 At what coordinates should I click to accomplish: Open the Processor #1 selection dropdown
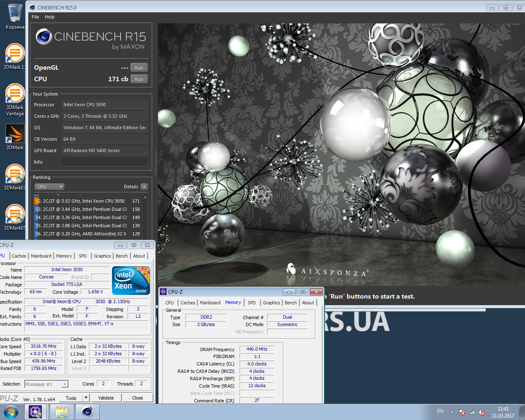pyautogui.click(x=46, y=384)
